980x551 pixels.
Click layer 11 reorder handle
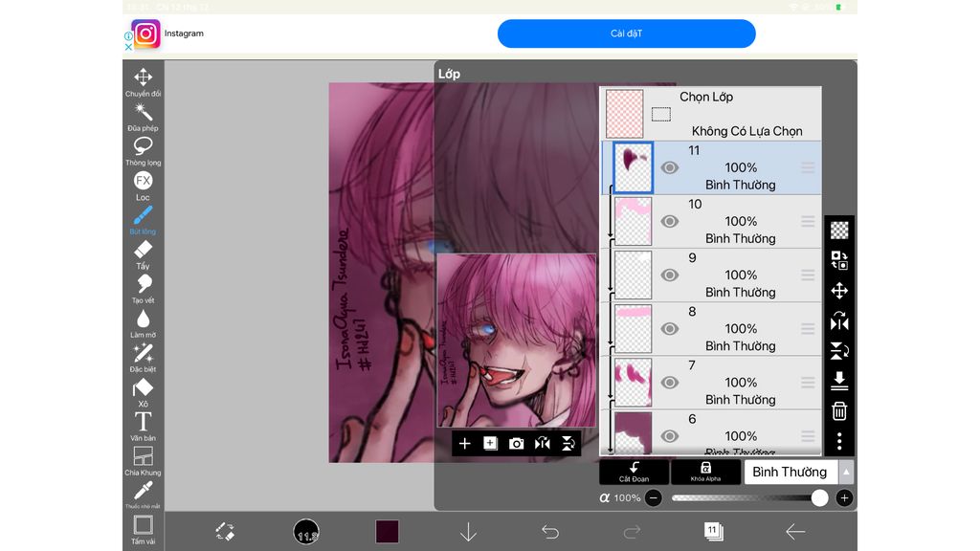click(x=808, y=167)
